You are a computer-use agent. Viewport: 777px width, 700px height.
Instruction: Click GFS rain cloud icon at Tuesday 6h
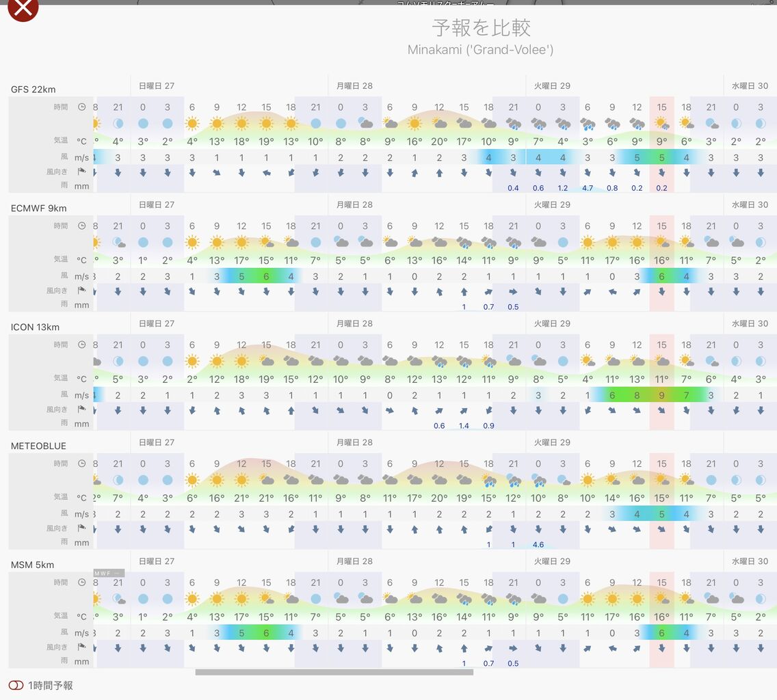[588, 124]
